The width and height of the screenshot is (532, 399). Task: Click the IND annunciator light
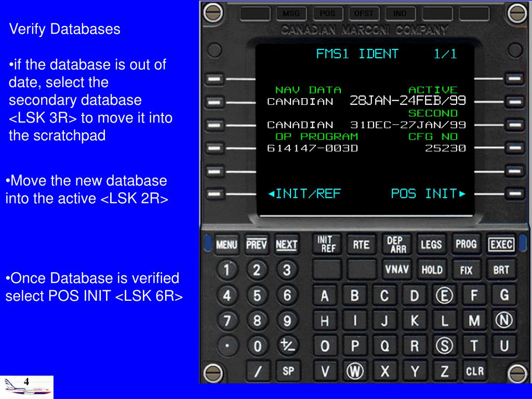click(400, 14)
